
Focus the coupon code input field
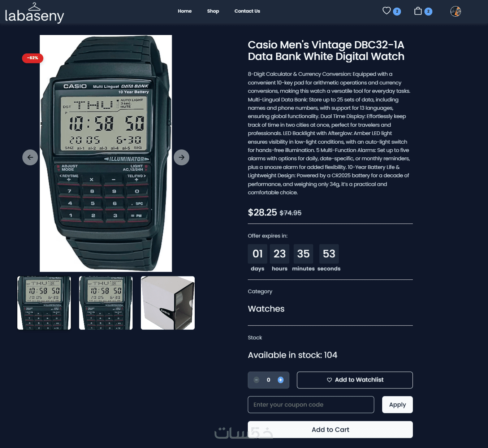click(311, 405)
